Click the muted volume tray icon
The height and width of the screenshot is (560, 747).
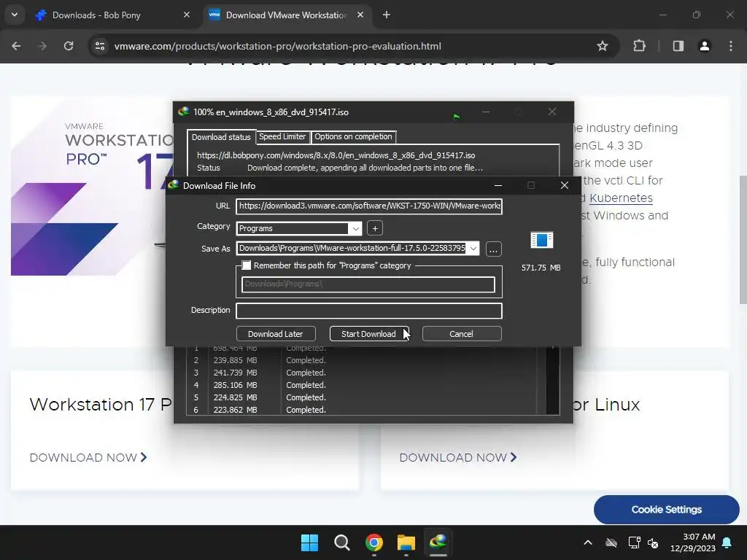pyautogui.click(x=653, y=542)
